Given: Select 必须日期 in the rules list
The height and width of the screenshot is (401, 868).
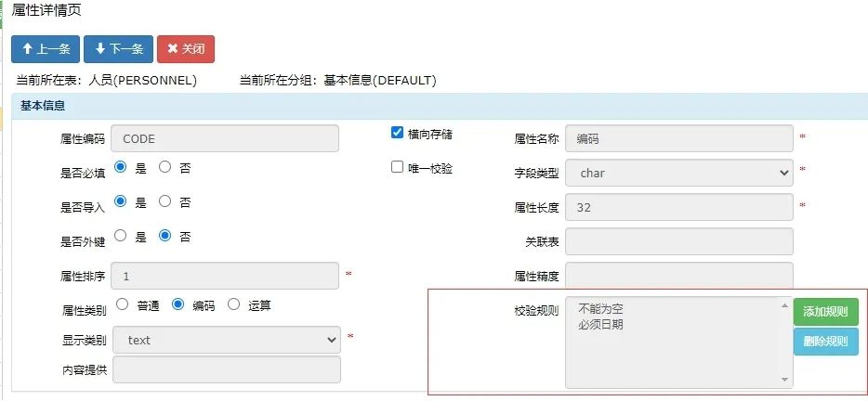Looking at the screenshot, I should click(600, 325).
